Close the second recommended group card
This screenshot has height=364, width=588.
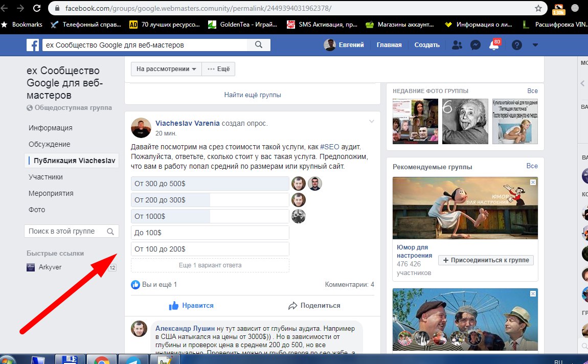click(533, 294)
